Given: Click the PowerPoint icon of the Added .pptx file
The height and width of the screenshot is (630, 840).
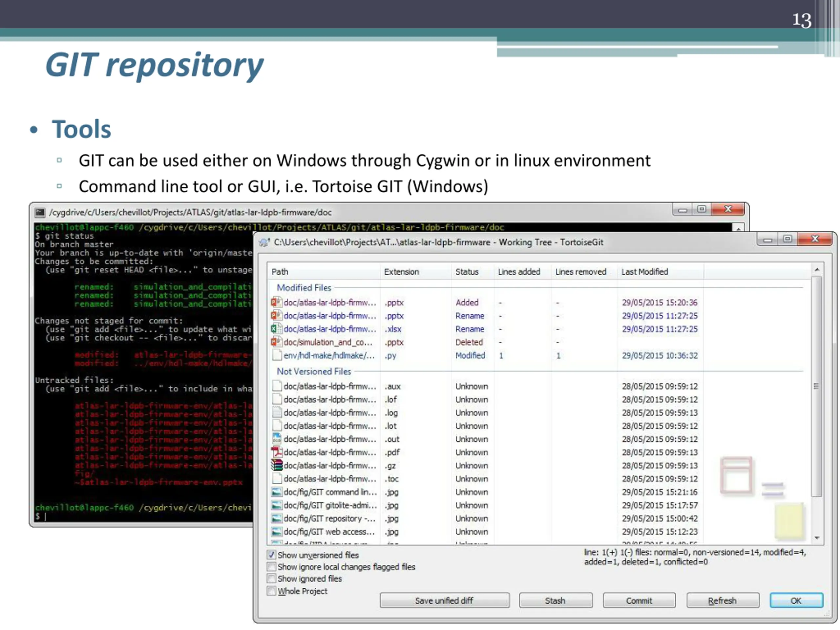Looking at the screenshot, I should [x=277, y=302].
